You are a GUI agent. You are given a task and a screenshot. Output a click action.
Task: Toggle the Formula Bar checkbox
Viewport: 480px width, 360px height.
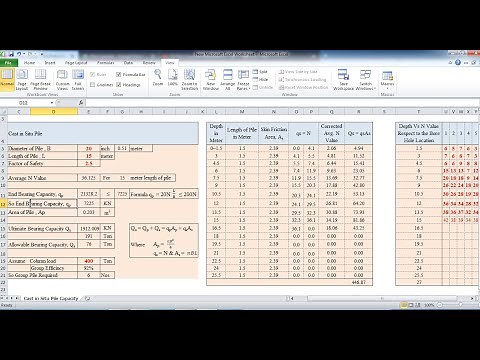pos(131,75)
